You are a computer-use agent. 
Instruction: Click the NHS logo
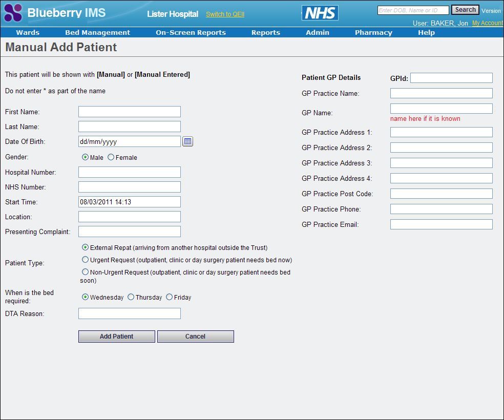pos(320,13)
